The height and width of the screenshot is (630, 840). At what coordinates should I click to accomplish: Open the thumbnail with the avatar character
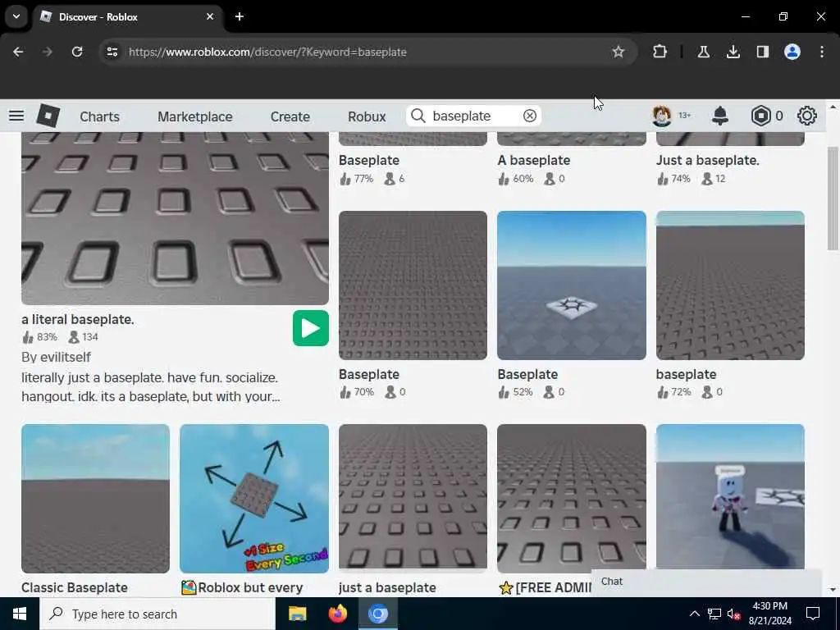pyautogui.click(x=730, y=496)
